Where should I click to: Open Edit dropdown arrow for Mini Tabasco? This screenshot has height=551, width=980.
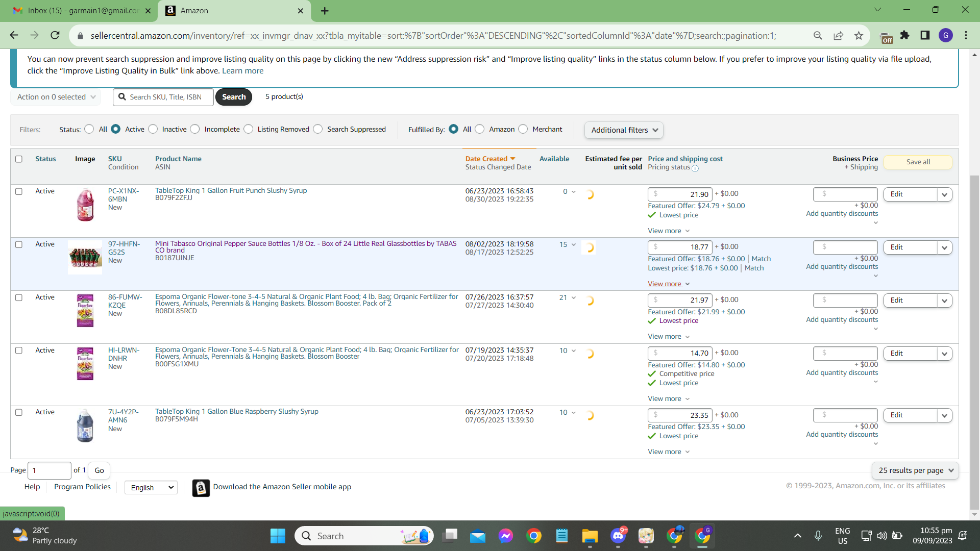[x=945, y=247]
